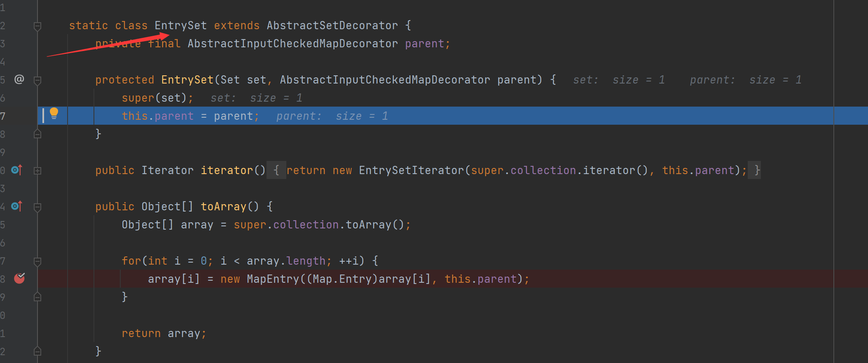Click the override gutter icon next to iterator()
This screenshot has height=363, width=868.
click(x=16, y=170)
